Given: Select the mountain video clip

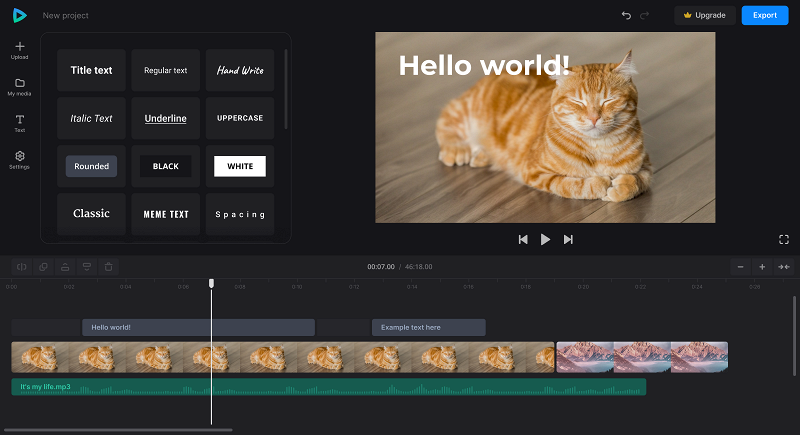Looking at the screenshot, I should 642,357.
